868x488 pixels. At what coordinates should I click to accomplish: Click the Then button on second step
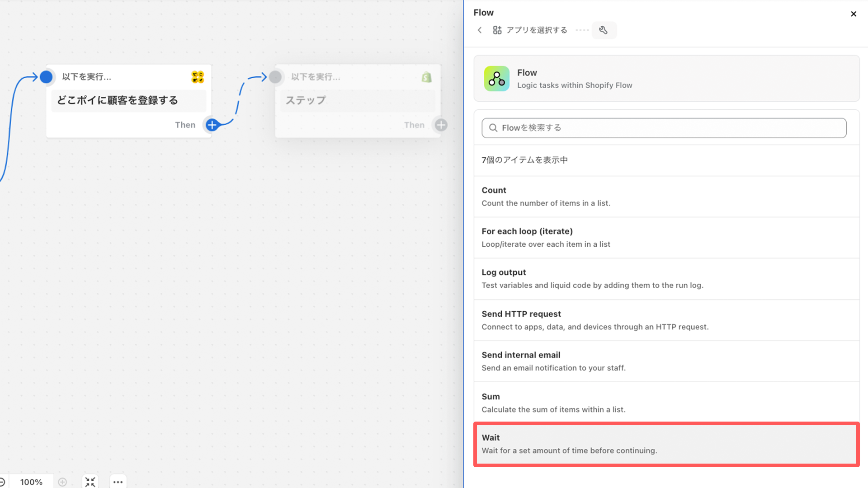click(441, 125)
